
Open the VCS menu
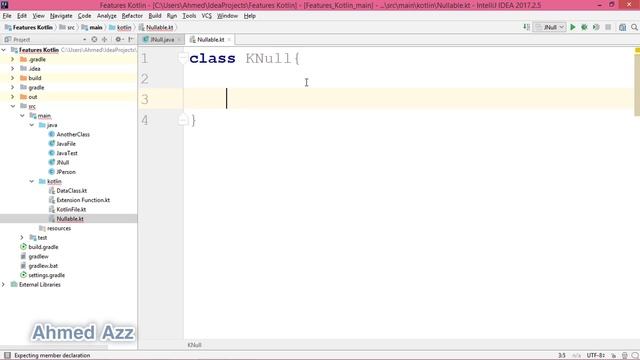207,16
